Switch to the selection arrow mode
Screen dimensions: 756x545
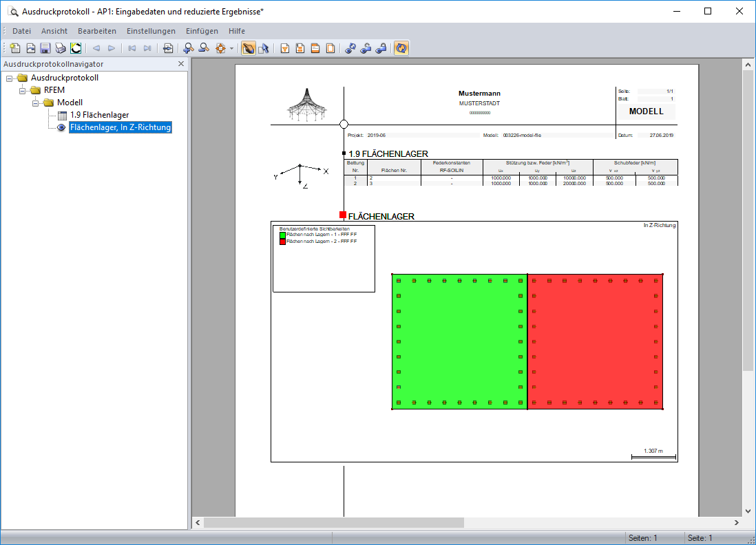click(264, 48)
